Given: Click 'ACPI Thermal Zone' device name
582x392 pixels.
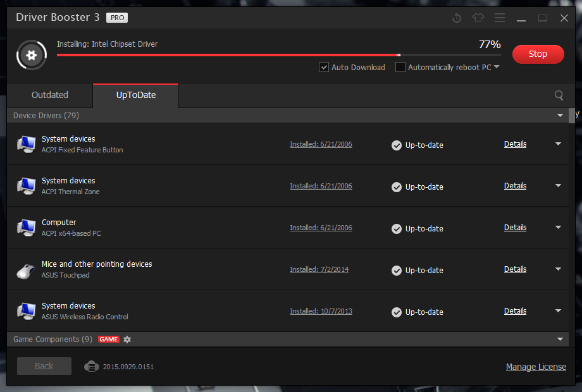Looking at the screenshot, I should coord(70,192).
